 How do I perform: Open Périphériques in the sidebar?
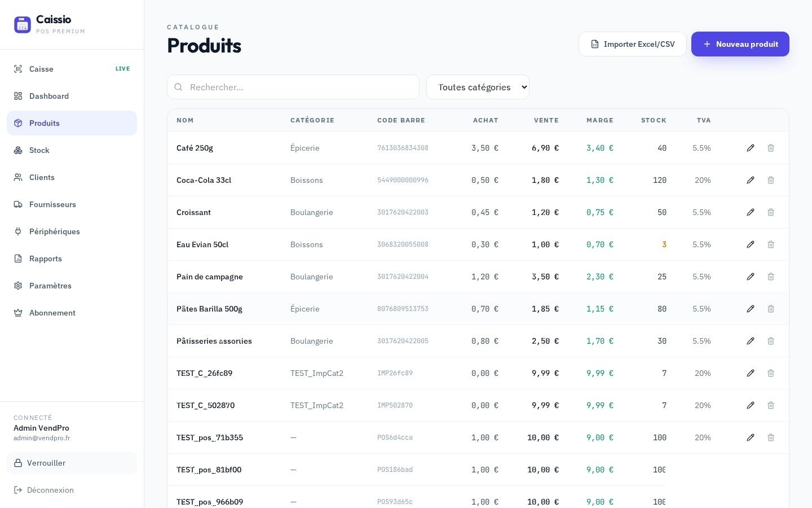pyautogui.click(x=72, y=231)
